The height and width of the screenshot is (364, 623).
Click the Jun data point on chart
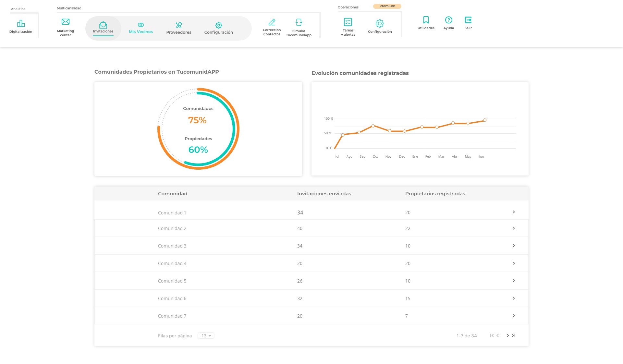485,120
